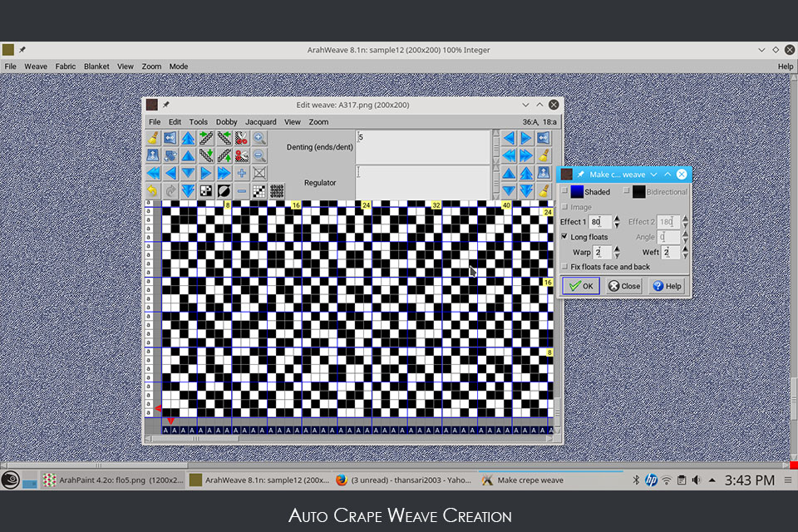Click the crossed-box icon beside the plus icon
The width and height of the screenshot is (798, 532).
click(x=259, y=173)
